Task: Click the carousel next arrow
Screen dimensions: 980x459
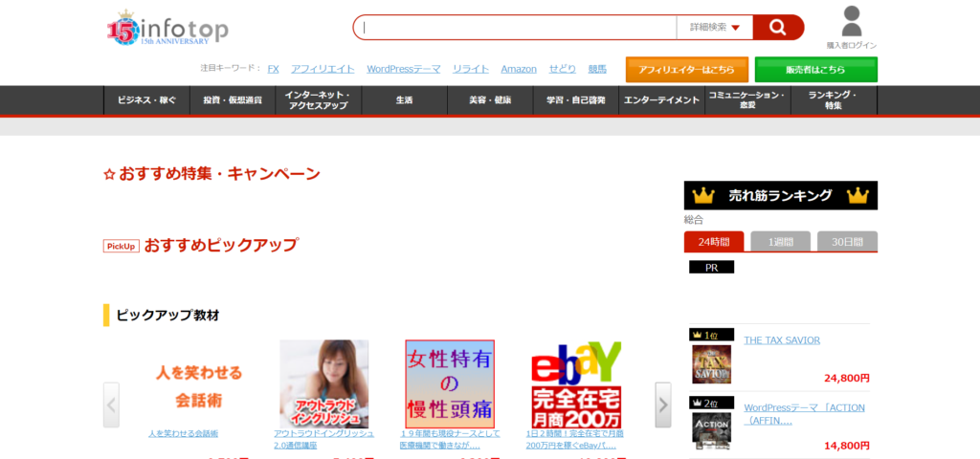Action: click(663, 404)
